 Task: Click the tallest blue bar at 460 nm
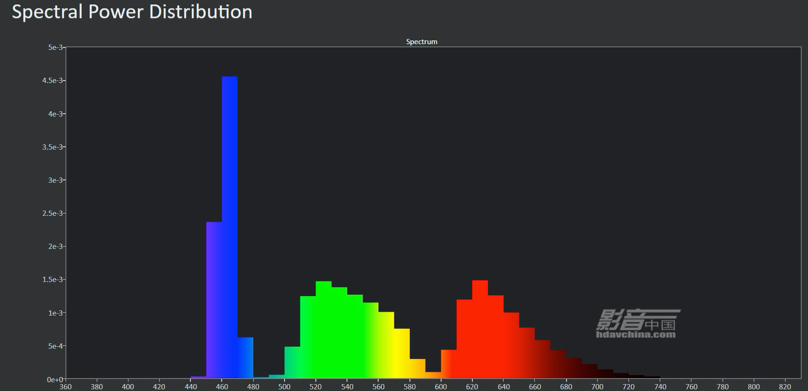click(230, 227)
